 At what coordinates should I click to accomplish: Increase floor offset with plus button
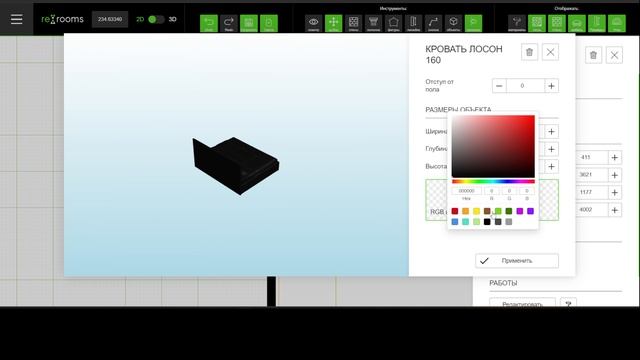coord(551,86)
